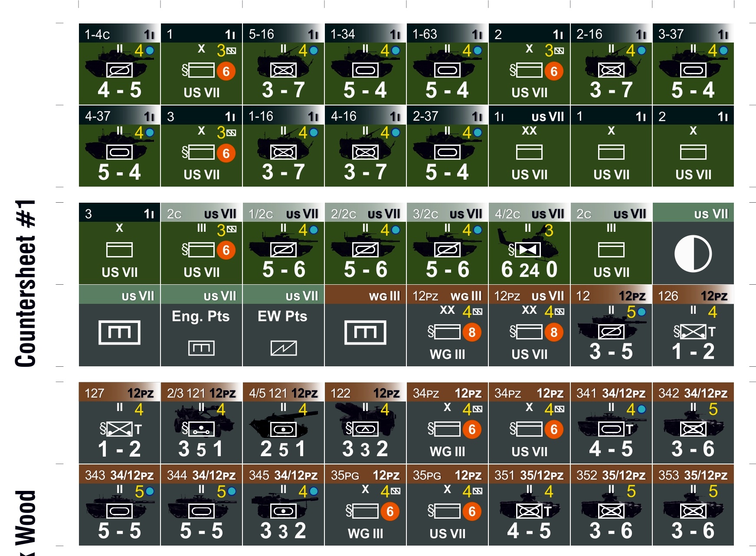Viewport: 756px width, 556px height.
Task: Click the 2/3 121 towed artillery counter
Action: tap(201, 423)
